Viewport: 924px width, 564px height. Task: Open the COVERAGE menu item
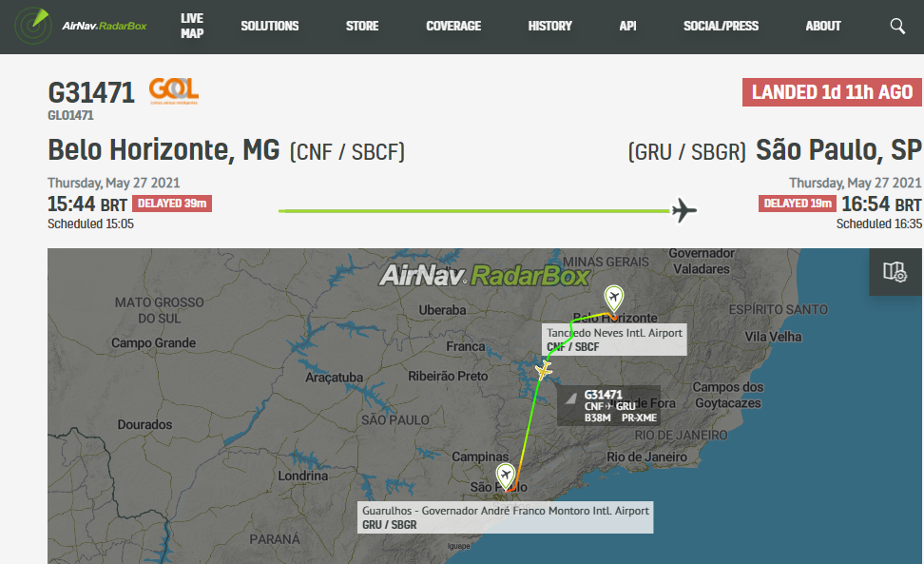tap(453, 26)
